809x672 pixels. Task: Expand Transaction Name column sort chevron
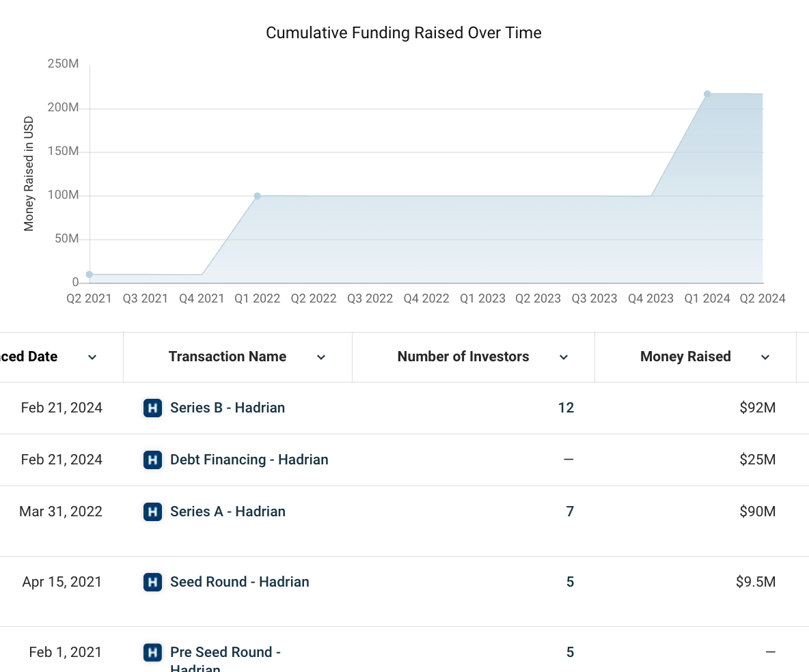click(x=321, y=357)
